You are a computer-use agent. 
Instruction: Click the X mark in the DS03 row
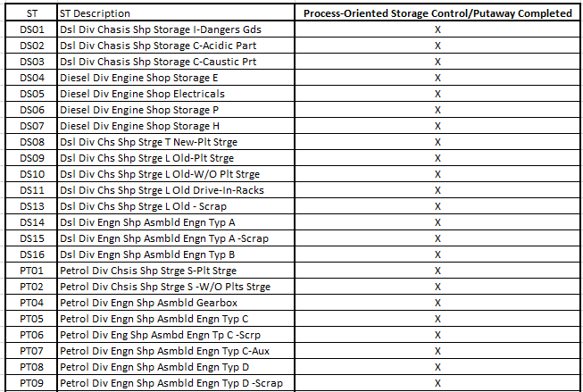point(437,62)
